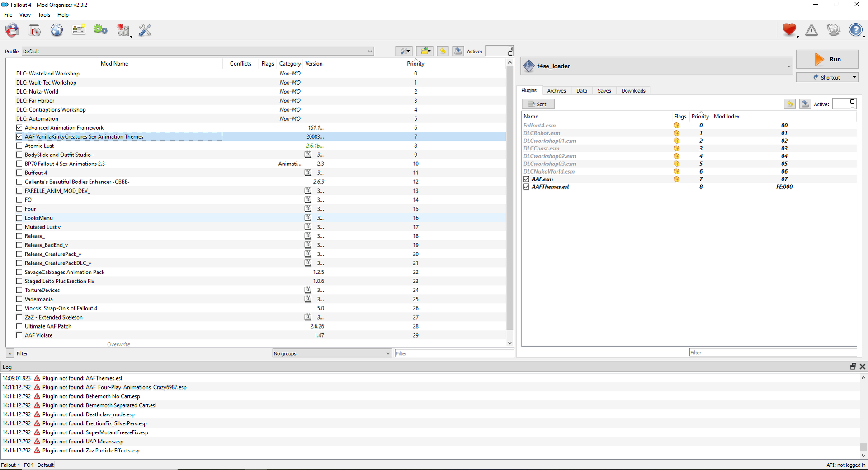
Task: Disable the Advanced Animation Framework mod
Action: 19,127
